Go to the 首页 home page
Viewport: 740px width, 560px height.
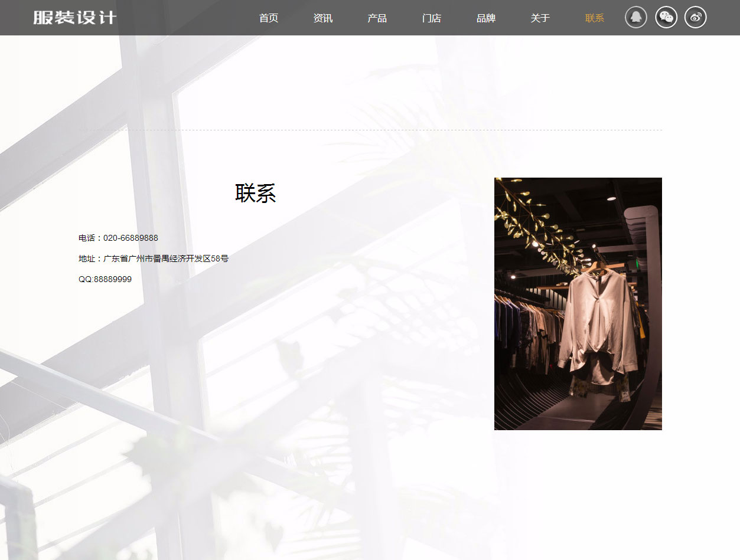(x=269, y=18)
